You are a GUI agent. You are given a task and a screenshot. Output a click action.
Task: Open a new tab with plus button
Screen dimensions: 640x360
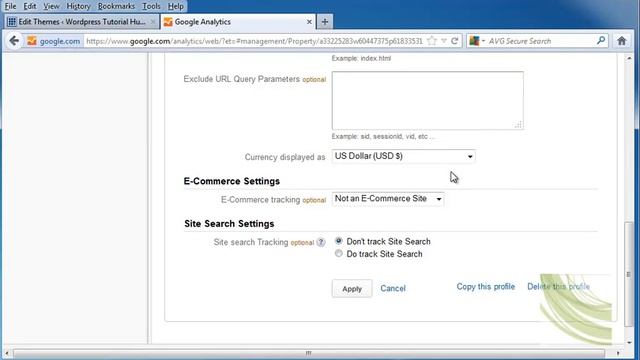(x=324, y=22)
